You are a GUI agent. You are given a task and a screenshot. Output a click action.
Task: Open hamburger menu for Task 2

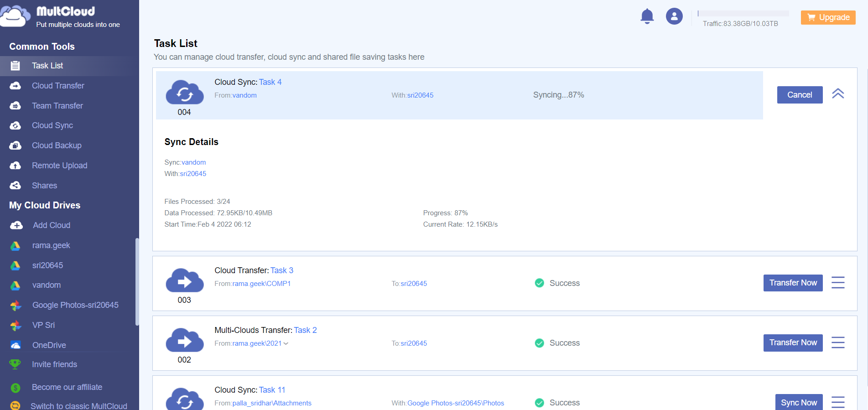(838, 343)
